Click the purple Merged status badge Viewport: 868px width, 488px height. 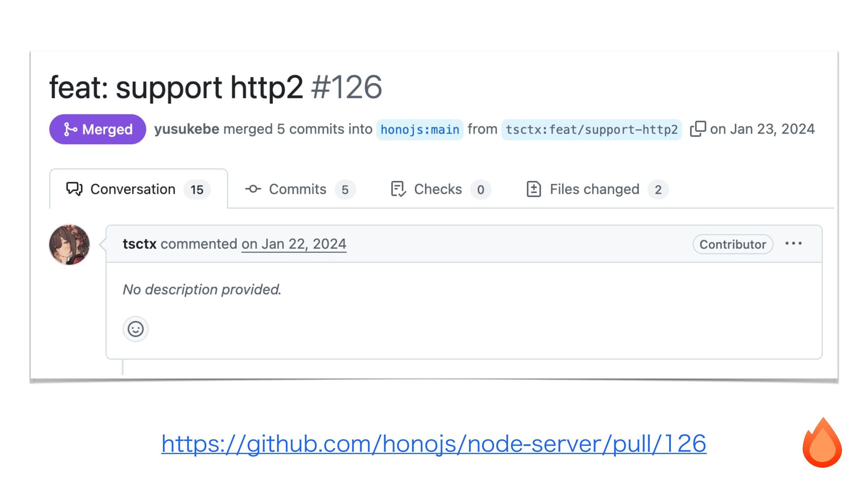click(98, 129)
